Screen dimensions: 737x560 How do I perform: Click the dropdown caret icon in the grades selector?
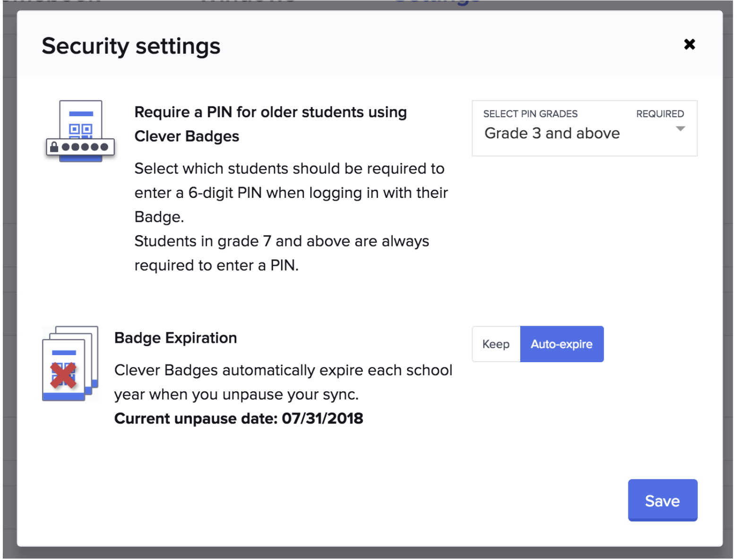pos(680,127)
